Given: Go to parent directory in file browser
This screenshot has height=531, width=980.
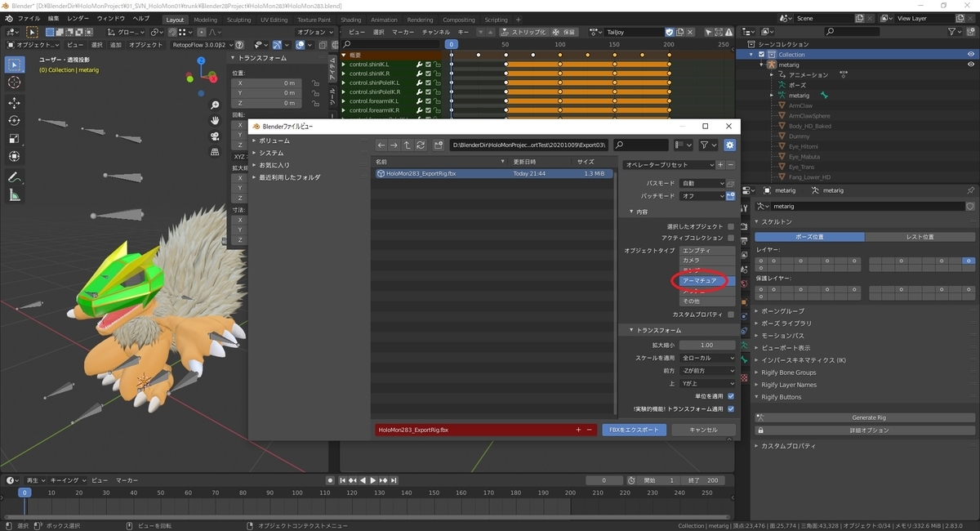Looking at the screenshot, I should click(408, 145).
